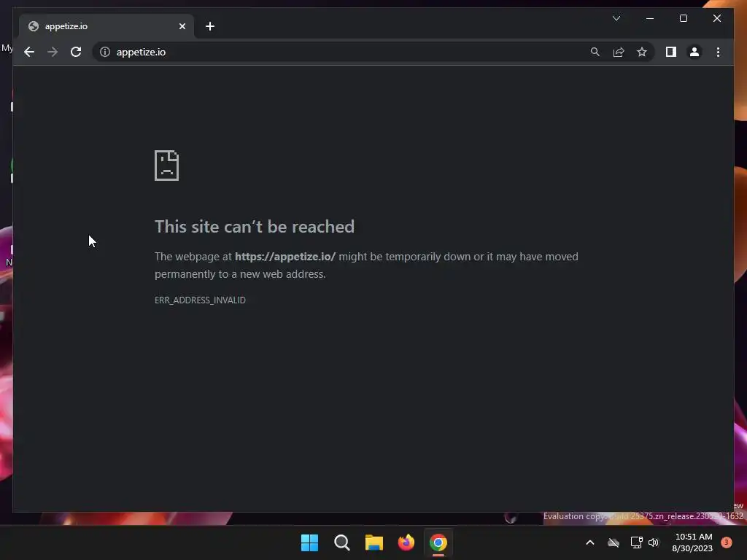The height and width of the screenshot is (560, 747).
Task: Close the appetize.io tab
Action: [x=182, y=26]
